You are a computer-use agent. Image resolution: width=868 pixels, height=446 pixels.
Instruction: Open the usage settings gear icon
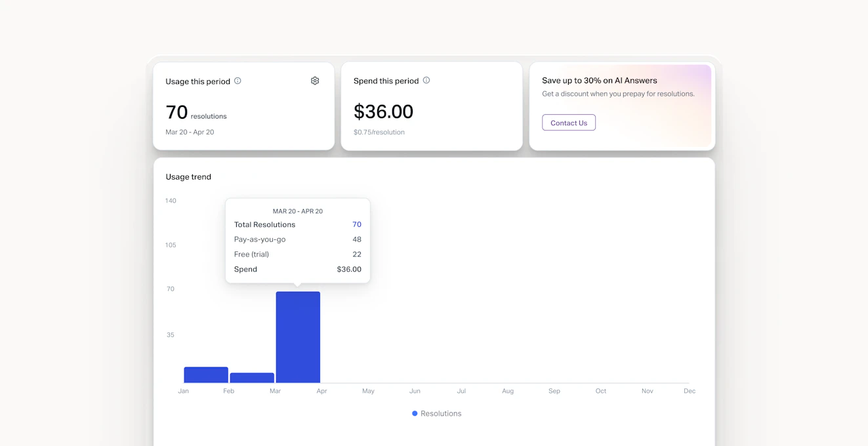point(315,81)
